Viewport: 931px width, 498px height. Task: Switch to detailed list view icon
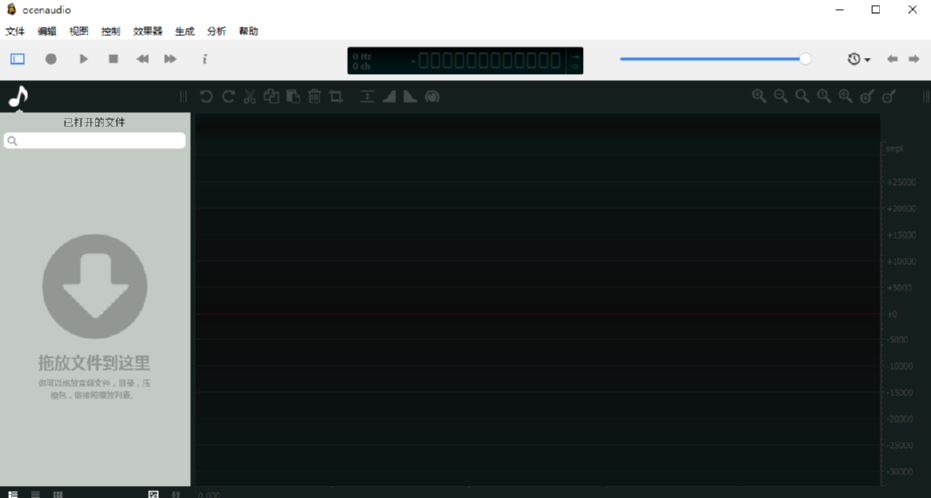tap(12, 494)
